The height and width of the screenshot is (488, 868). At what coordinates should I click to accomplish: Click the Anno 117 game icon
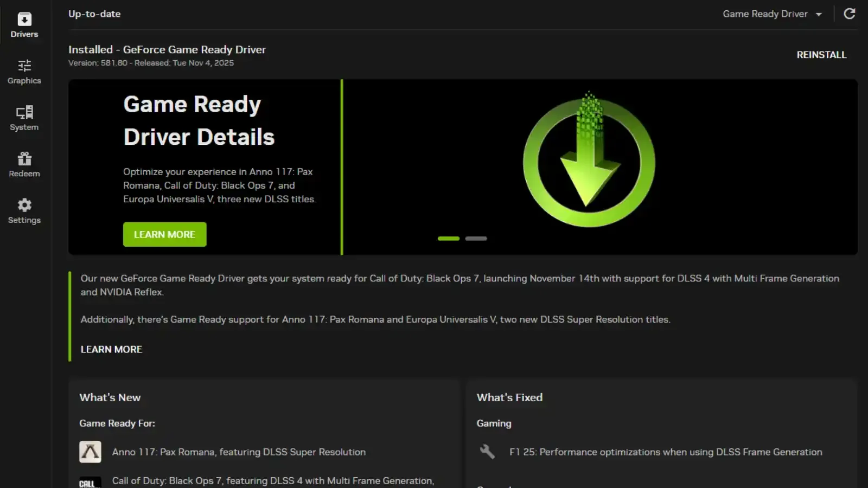90,452
